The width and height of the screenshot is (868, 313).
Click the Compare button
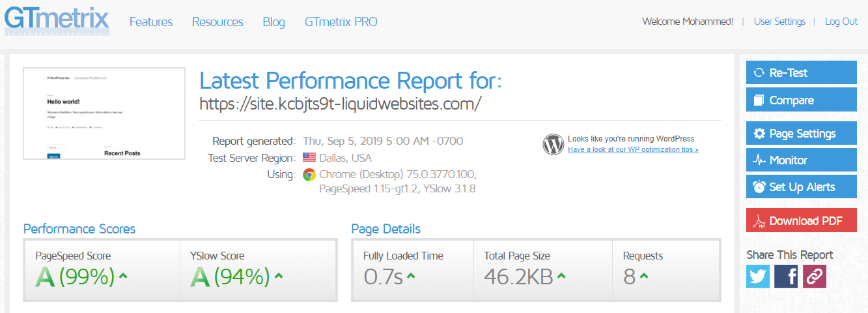point(802,100)
